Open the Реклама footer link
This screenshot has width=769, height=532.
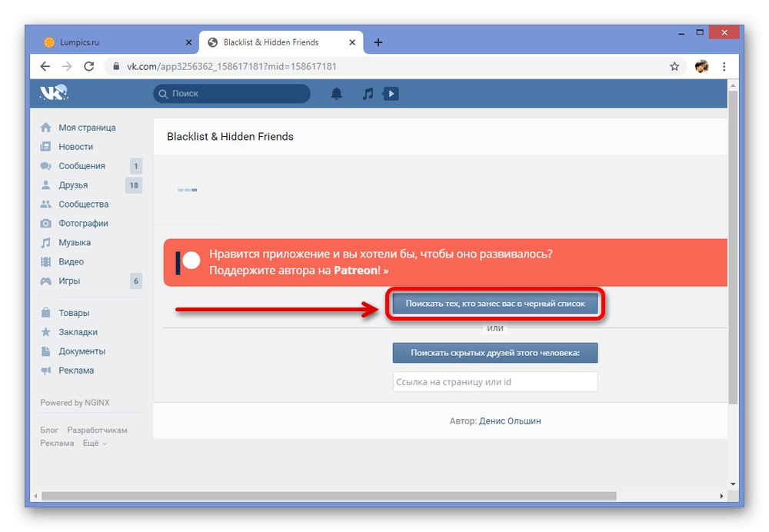[57, 443]
